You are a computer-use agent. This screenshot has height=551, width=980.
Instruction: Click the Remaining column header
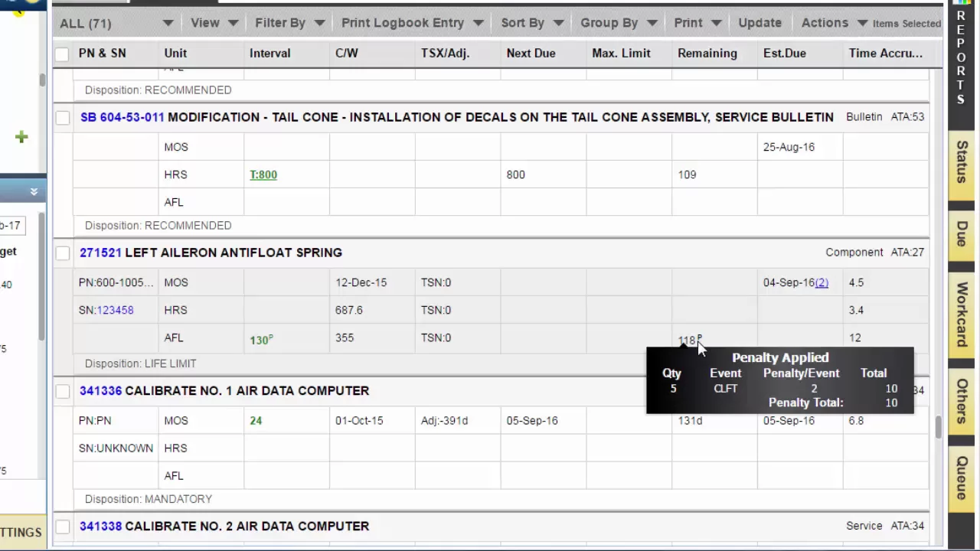[x=707, y=54]
